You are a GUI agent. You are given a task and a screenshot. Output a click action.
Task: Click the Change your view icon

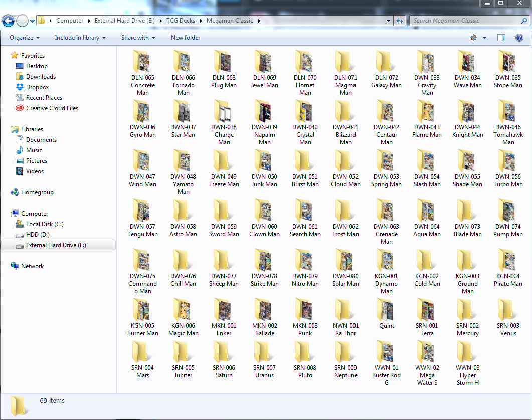click(473, 37)
